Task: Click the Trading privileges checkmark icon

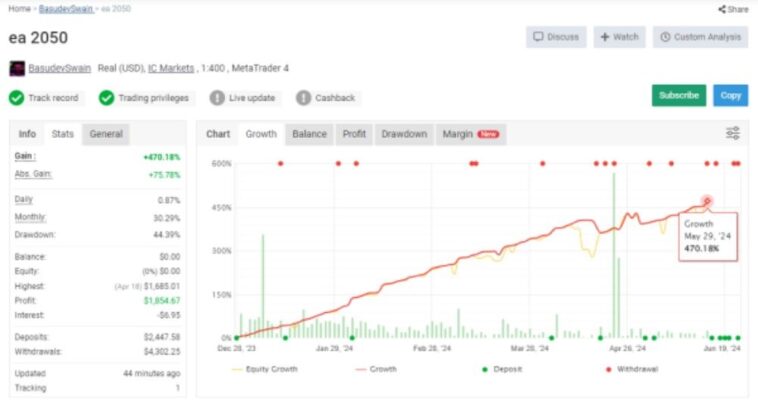Action: (x=106, y=98)
